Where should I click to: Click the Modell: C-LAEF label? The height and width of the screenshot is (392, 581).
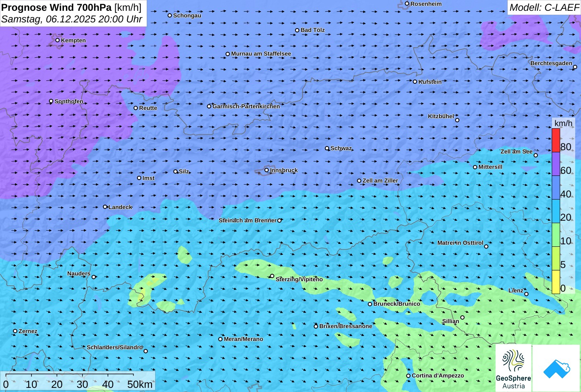click(544, 7)
